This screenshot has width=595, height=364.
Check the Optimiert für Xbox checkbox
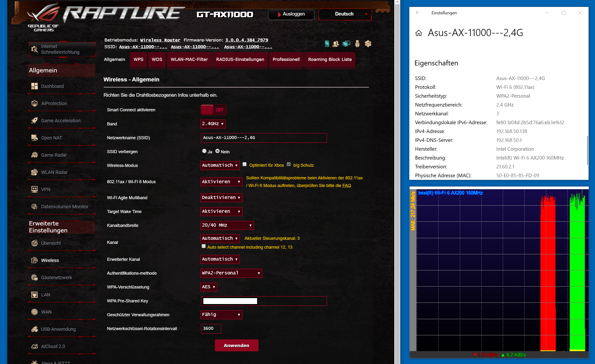tap(244, 164)
